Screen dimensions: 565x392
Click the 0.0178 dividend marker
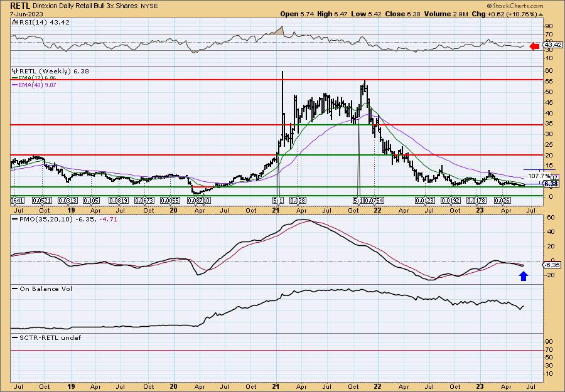(476, 200)
